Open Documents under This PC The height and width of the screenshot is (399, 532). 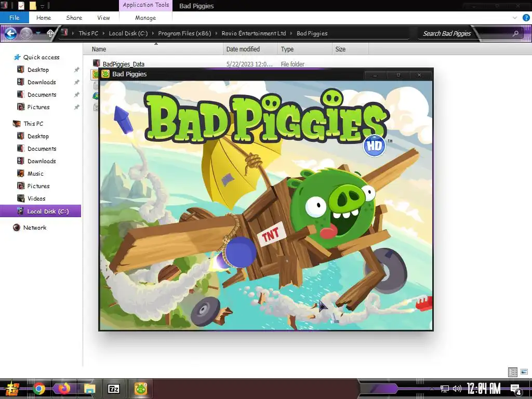pyautogui.click(x=42, y=149)
